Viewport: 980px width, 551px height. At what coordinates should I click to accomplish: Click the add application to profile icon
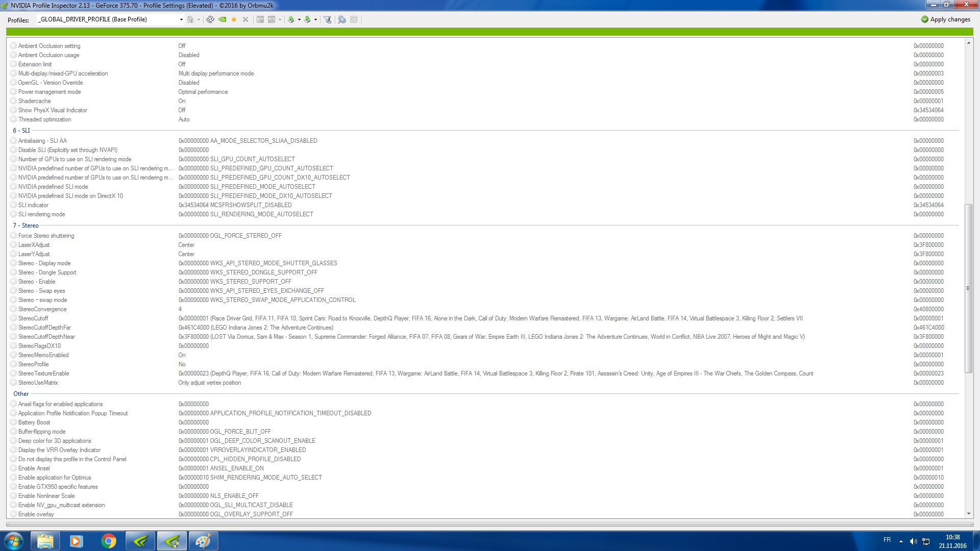[x=260, y=19]
